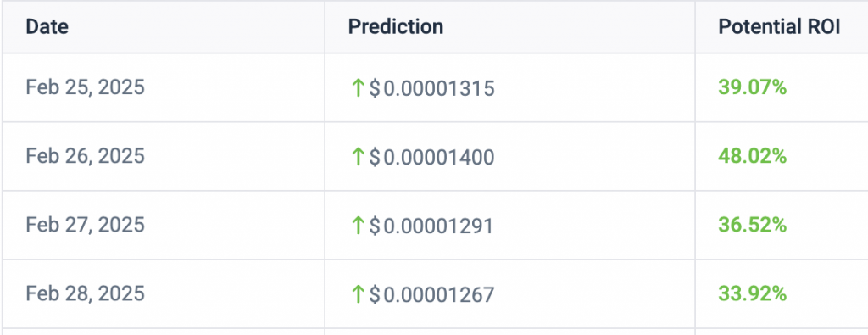
Task: Click the 36.52% potential ROI value
Action: [753, 224]
